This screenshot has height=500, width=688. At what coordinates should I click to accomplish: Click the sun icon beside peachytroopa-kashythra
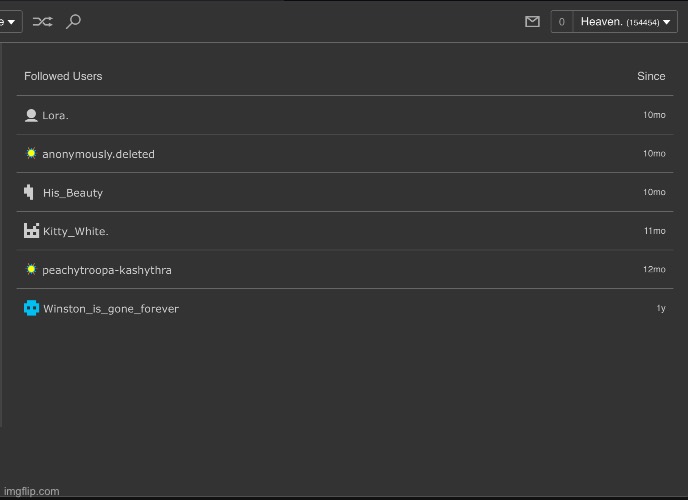tap(31, 270)
